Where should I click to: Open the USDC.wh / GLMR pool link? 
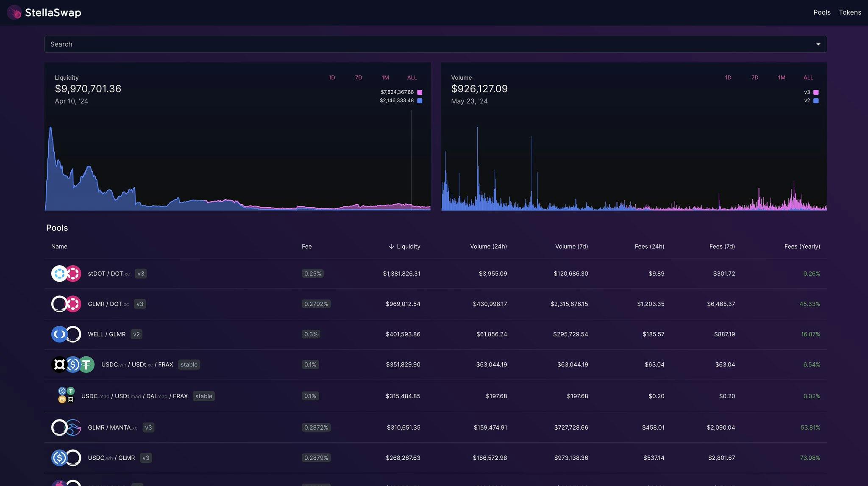(x=111, y=458)
